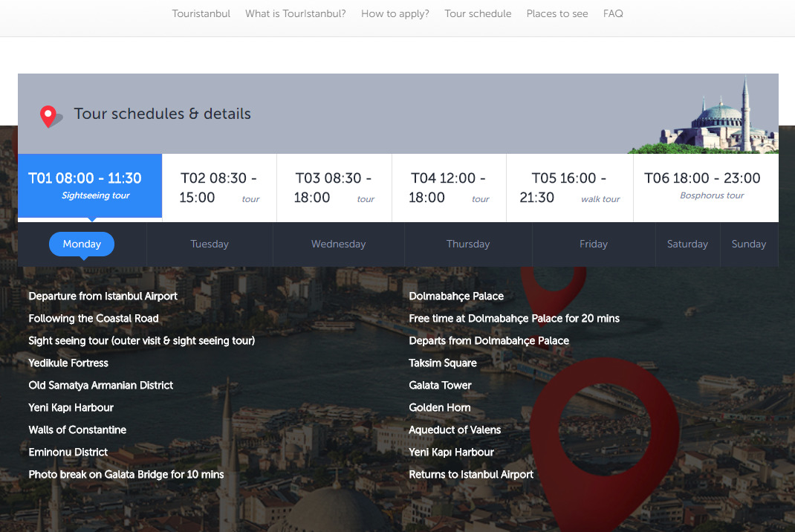Screen dimensions: 795x532
Task: Open the Tour schedule nav link
Action: pos(478,13)
